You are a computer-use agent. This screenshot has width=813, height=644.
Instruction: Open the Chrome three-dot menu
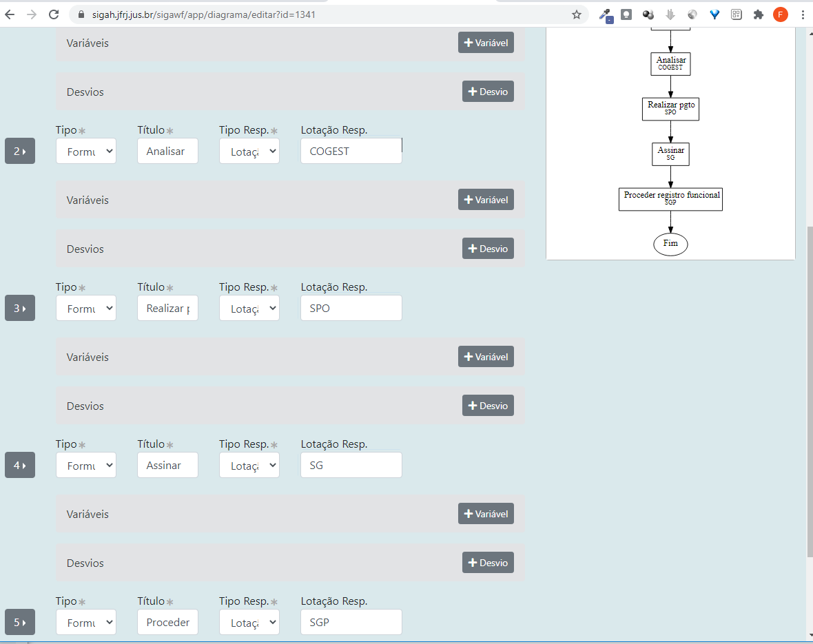[x=803, y=14]
